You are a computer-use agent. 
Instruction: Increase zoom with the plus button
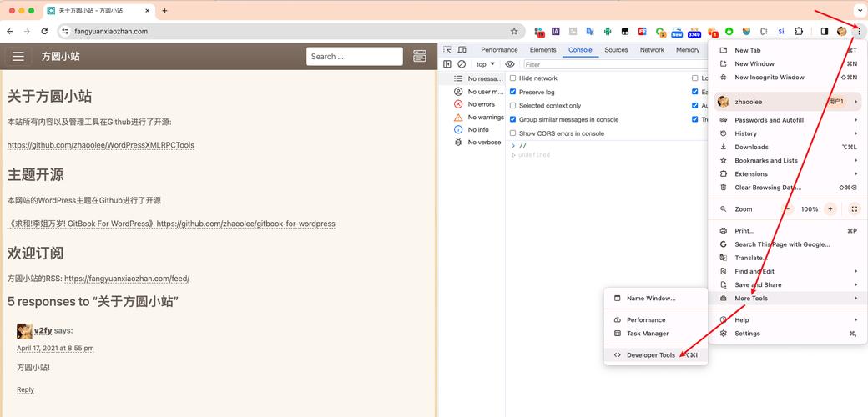[830, 209]
